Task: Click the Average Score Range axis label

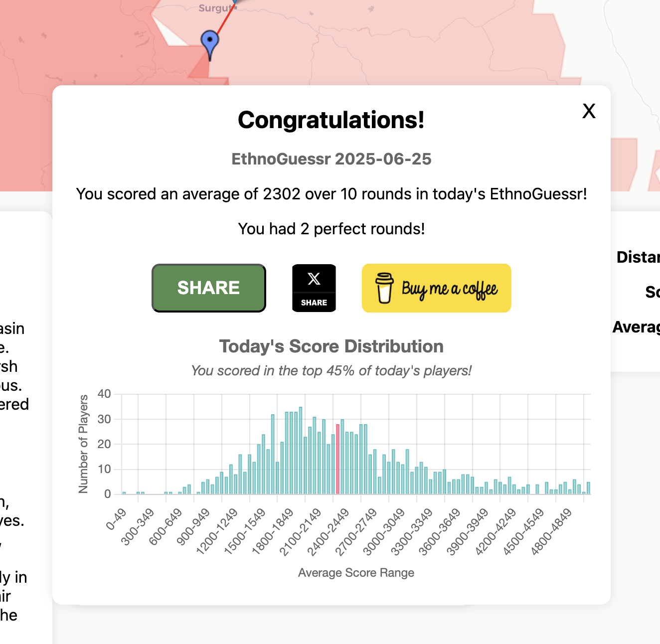Action: click(356, 573)
